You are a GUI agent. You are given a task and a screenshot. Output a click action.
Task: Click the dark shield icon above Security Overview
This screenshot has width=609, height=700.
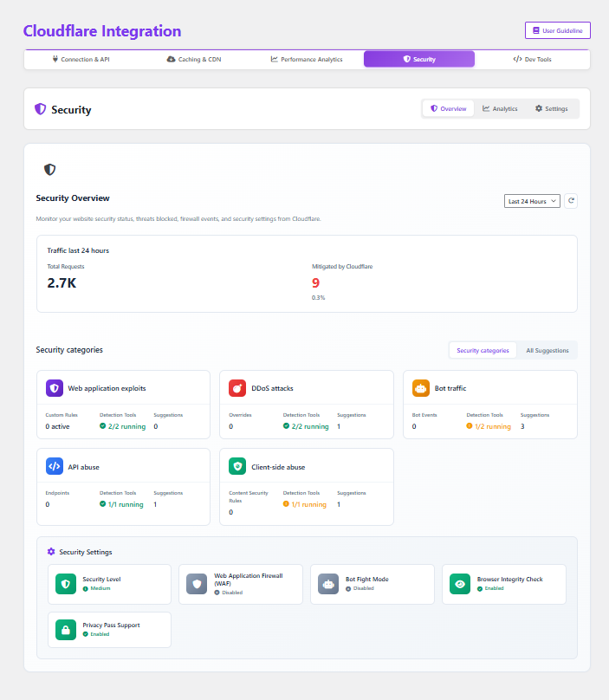pyautogui.click(x=49, y=170)
